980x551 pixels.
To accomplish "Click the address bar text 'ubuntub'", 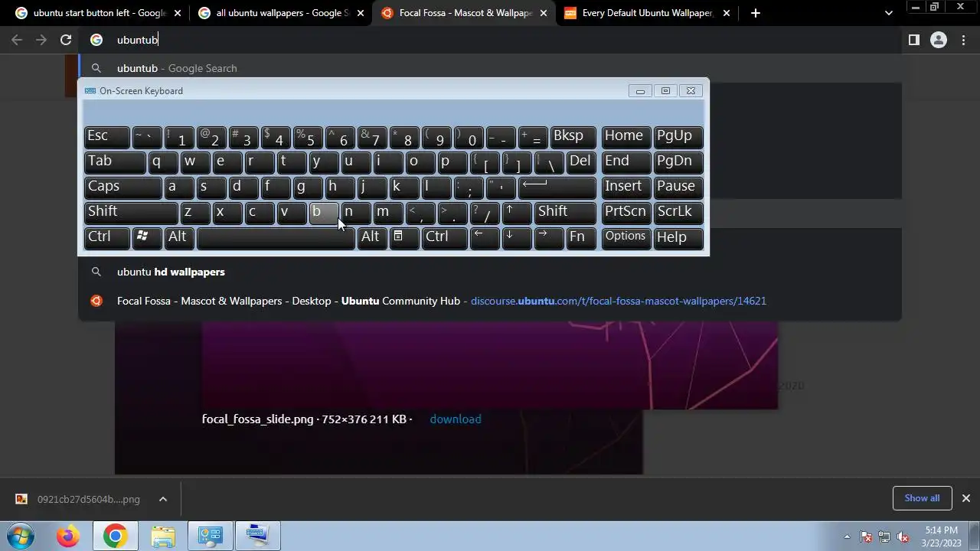I will [137, 40].
